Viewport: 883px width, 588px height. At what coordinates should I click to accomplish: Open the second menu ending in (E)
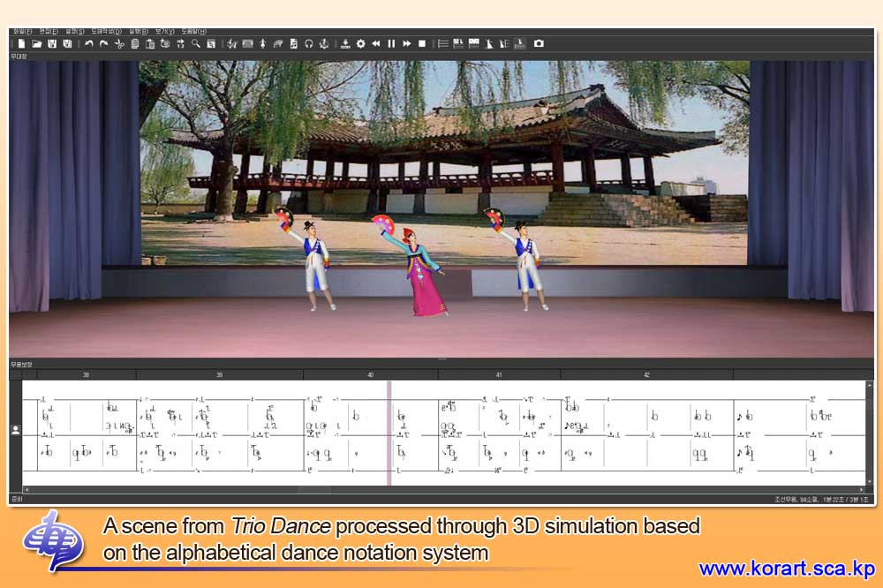click(49, 32)
